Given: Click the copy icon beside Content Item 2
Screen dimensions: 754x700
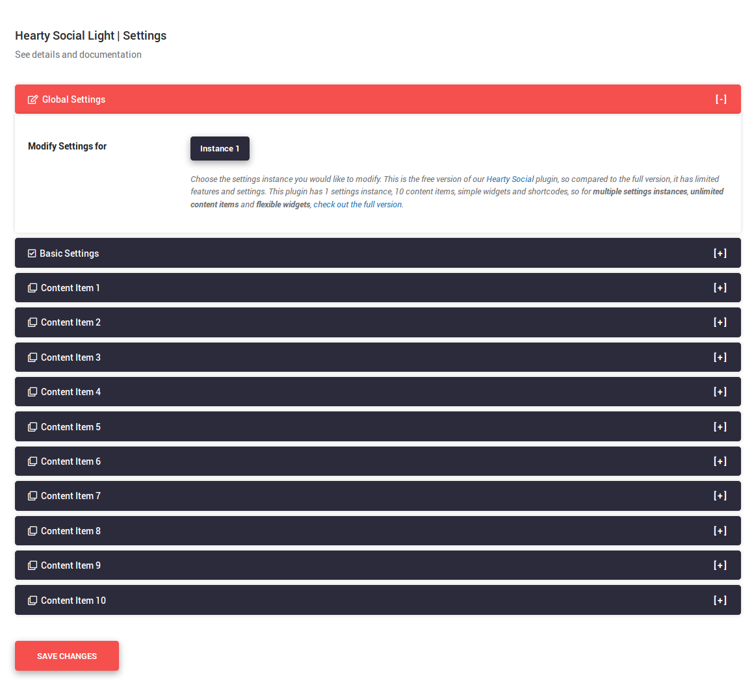Looking at the screenshot, I should [32, 322].
